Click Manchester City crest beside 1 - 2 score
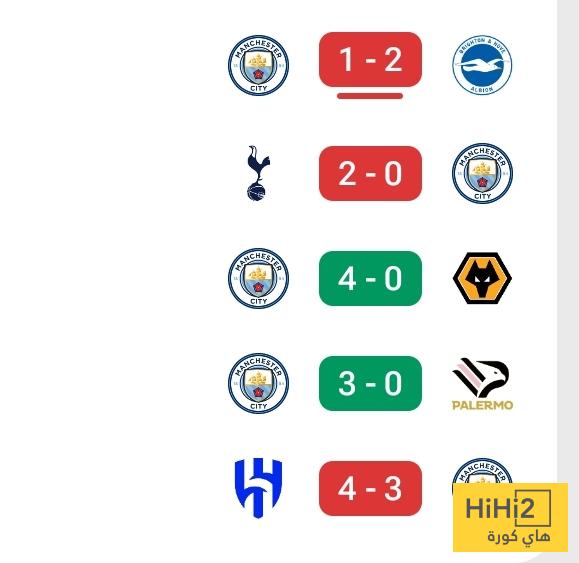 pyautogui.click(x=258, y=65)
